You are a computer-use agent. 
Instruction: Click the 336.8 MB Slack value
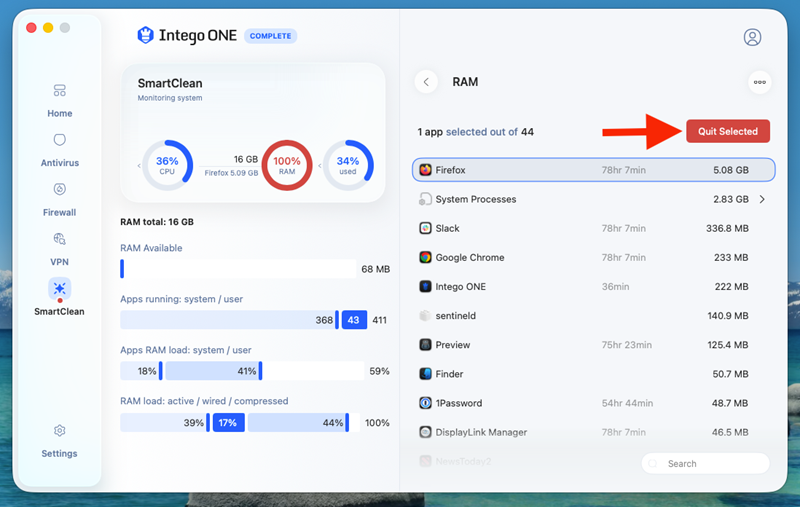coord(727,228)
